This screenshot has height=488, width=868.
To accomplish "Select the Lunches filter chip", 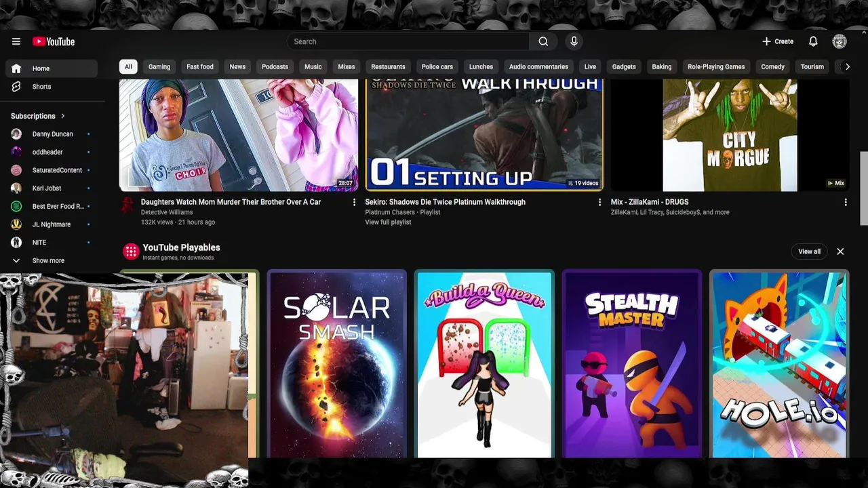I will click(481, 66).
